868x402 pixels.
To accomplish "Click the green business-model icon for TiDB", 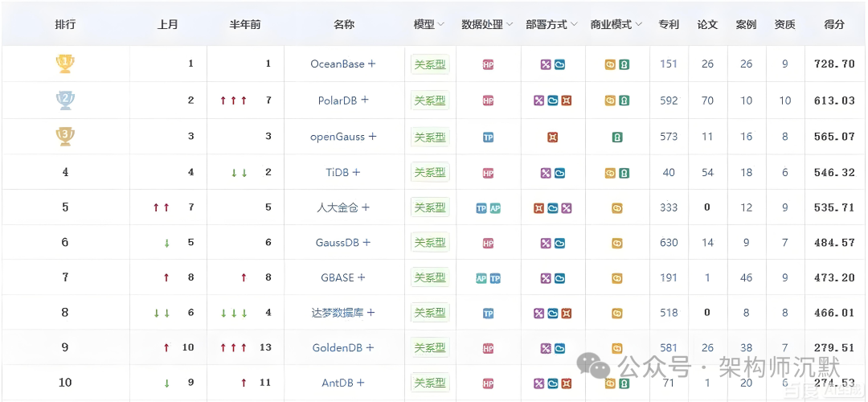I will click(x=624, y=173).
